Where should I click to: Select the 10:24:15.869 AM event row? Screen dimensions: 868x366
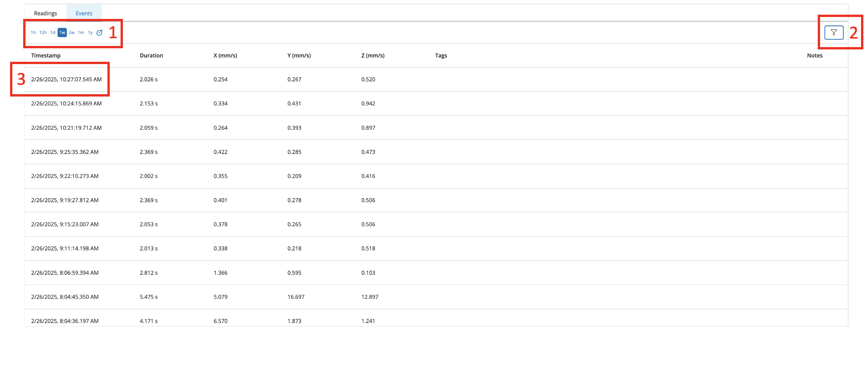tap(66, 103)
